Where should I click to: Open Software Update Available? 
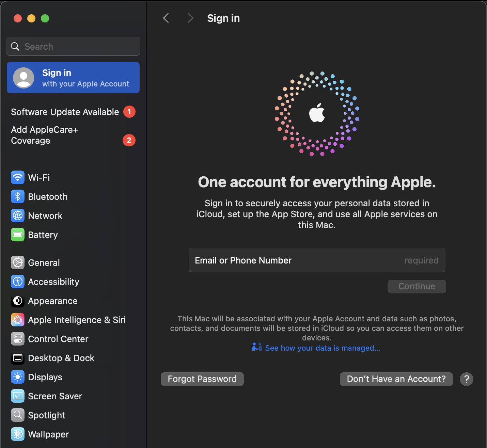pyautogui.click(x=65, y=112)
